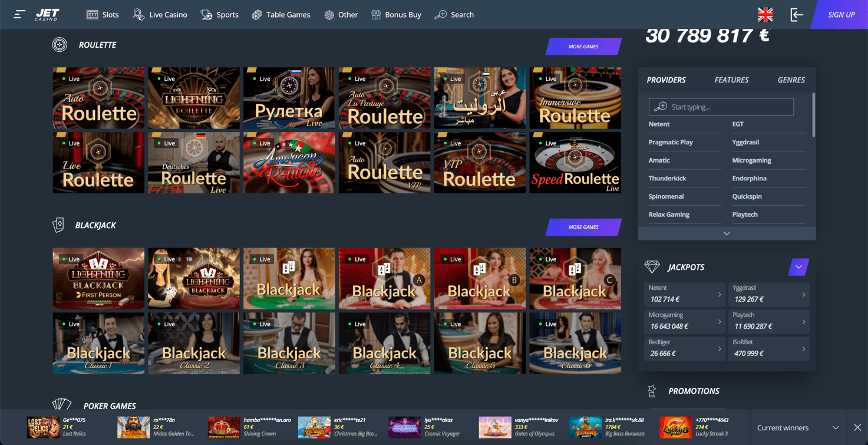Open Gates of Olympus winner icon
This screenshot has width=868, height=445.
click(495, 427)
